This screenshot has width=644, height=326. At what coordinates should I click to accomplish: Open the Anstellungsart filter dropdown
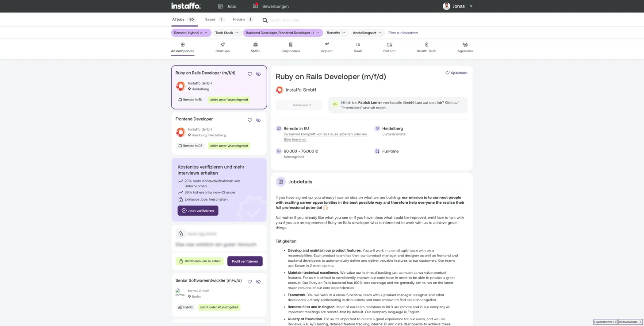tap(367, 33)
